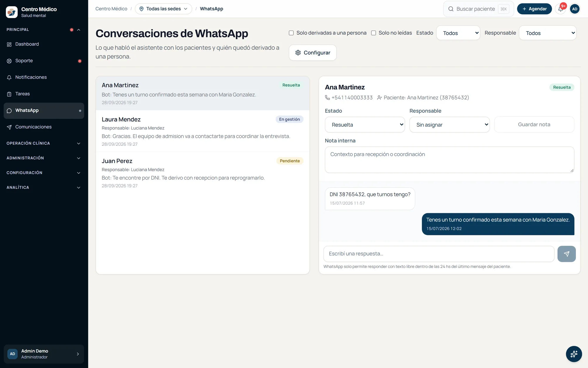Click the Resuelta badge in conversation list
This screenshot has height=368, width=588.
291,85
